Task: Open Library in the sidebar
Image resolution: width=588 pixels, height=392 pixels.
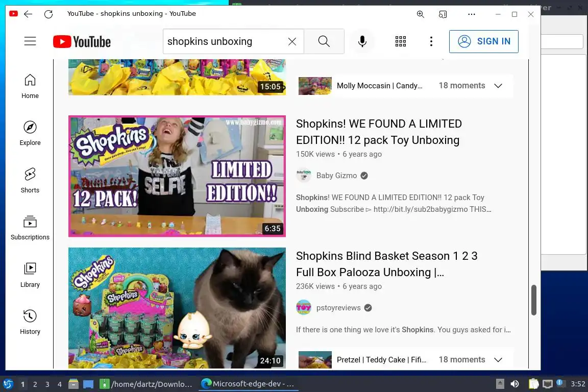Action: tap(30, 275)
